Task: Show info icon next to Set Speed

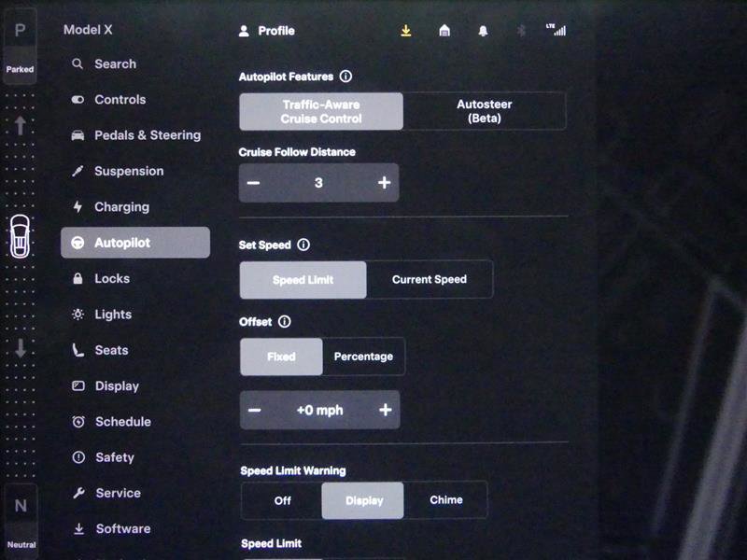Action: (303, 245)
